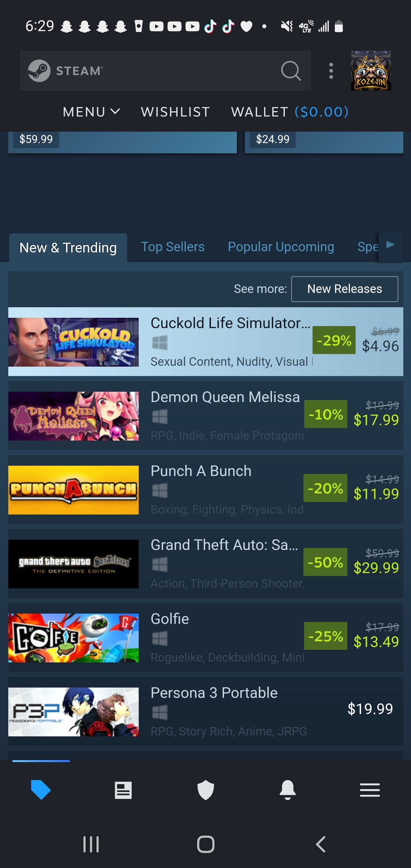Switch to the Top Sellers tab
Screen dimensions: 411x868
pyautogui.click(x=172, y=247)
